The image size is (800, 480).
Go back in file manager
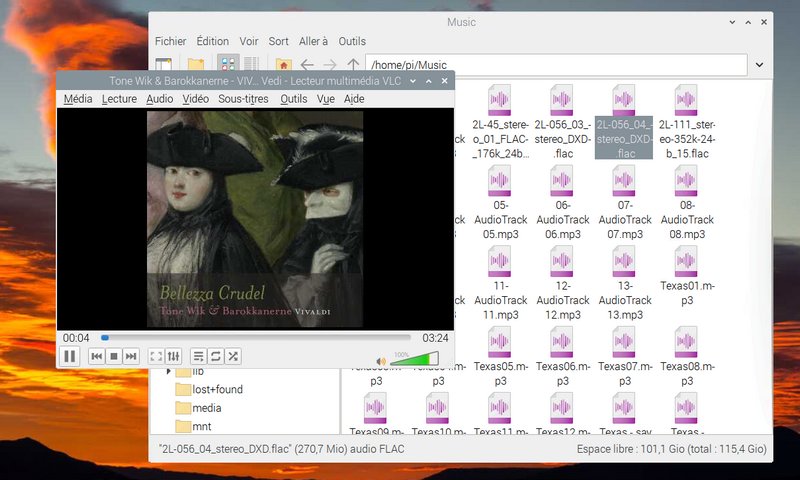(x=307, y=65)
